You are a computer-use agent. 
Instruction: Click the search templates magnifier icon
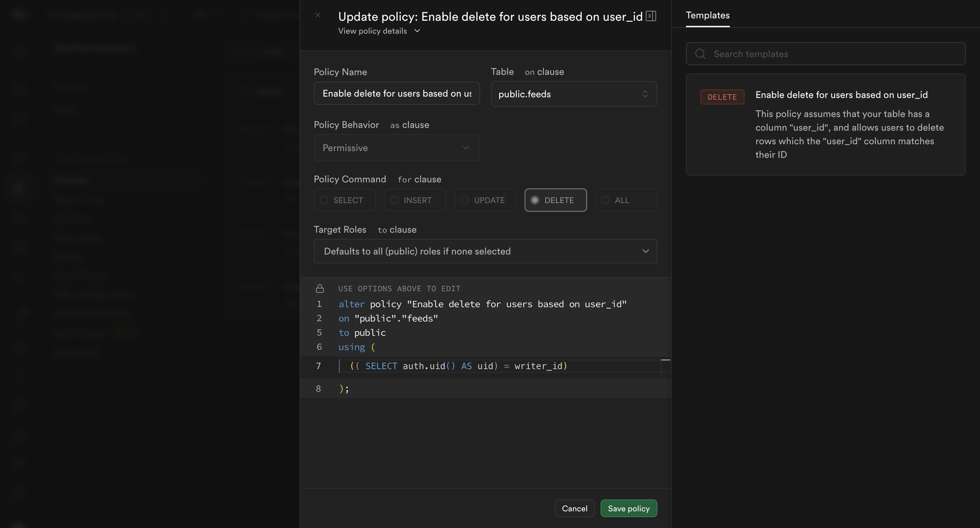point(700,54)
